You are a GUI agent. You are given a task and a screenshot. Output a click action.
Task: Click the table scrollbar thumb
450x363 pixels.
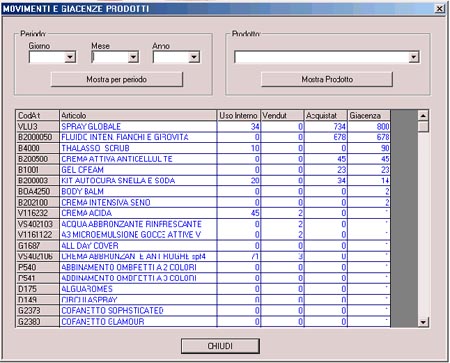tap(423, 127)
